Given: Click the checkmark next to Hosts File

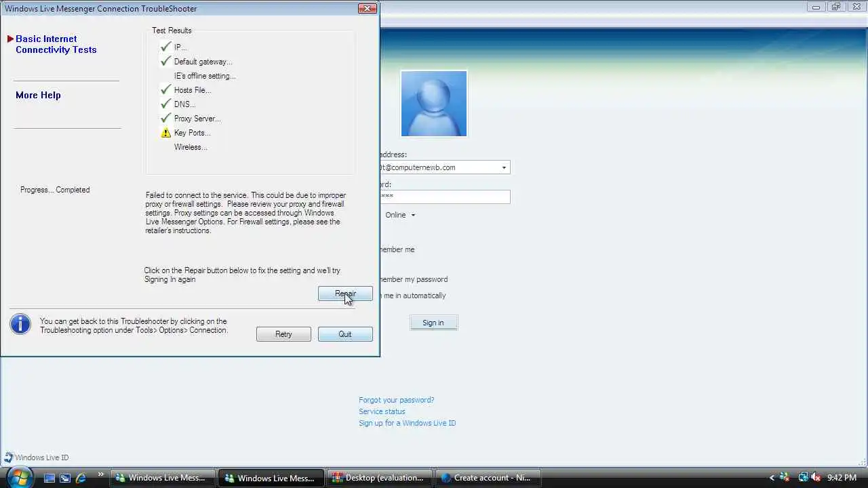Looking at the screenshot, I should [x=165, y=89].
